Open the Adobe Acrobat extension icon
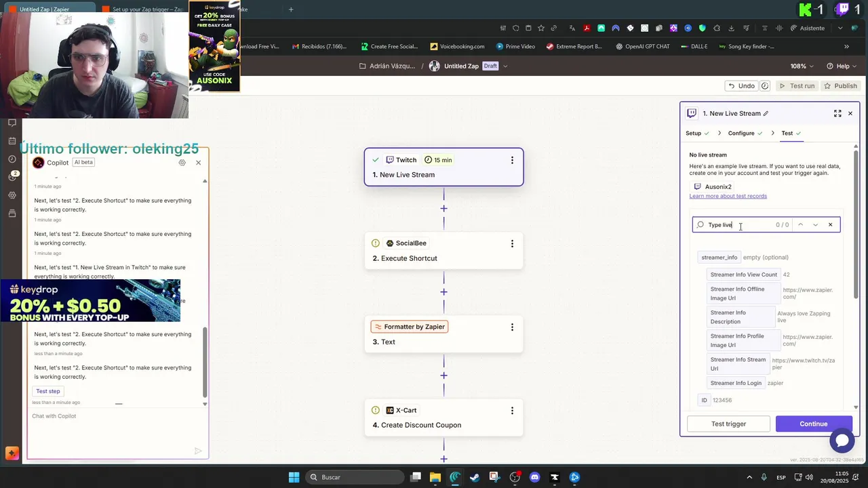 [587, 28]
